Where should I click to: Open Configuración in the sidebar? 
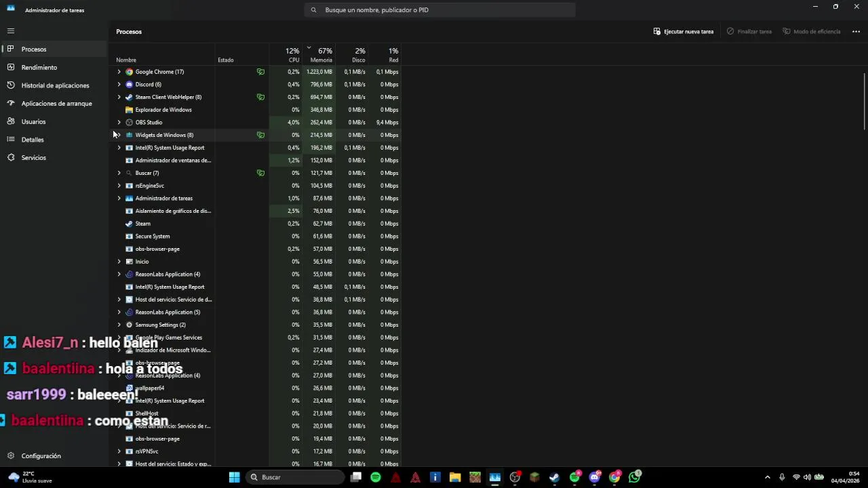coord(54,456)
